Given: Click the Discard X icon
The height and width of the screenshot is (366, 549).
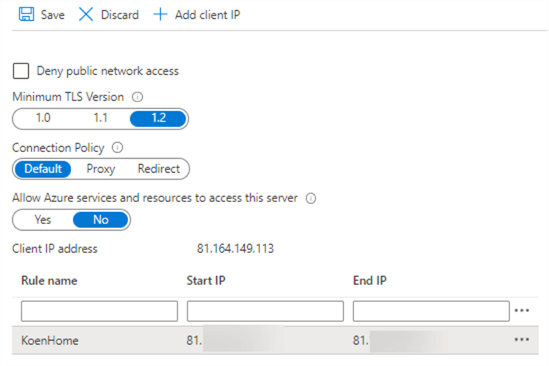Looking at the screenshot, I should point(86,15).
